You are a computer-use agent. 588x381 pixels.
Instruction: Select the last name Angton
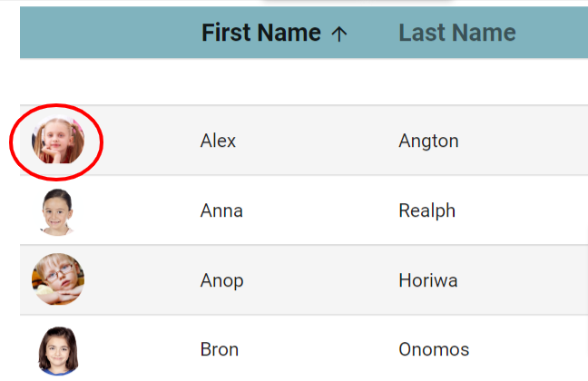[428, 142]
